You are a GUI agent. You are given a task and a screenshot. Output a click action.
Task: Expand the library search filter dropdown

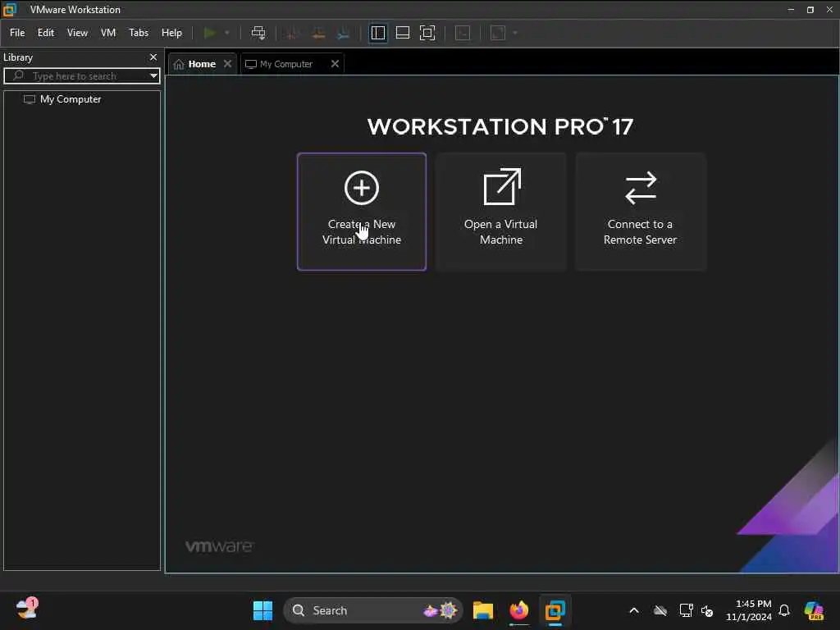[153, 75]
